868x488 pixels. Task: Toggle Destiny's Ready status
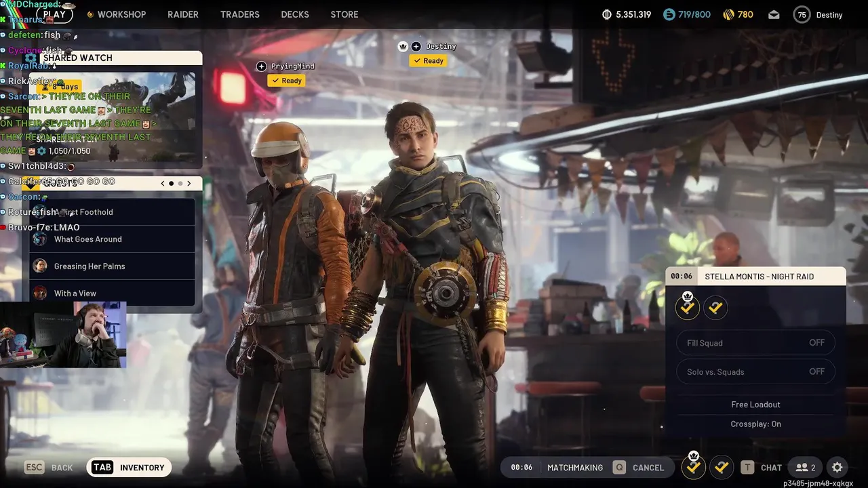tap(428, 60)
